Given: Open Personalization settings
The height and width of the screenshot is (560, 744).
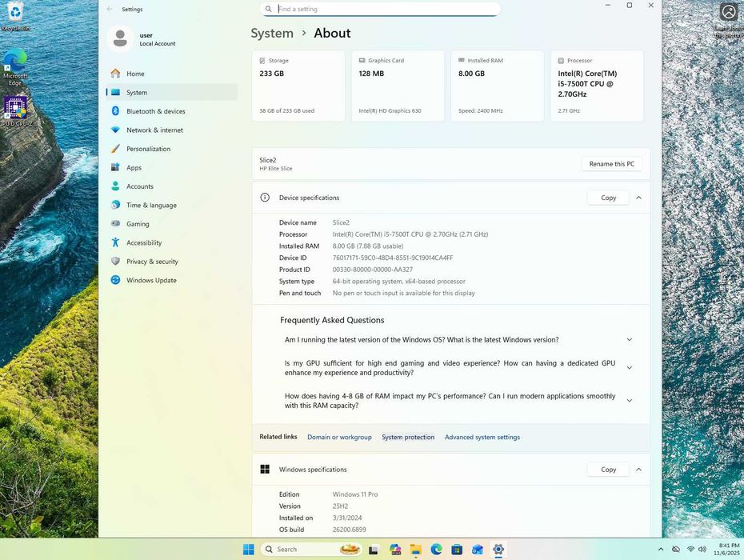Looking at the screenshot, I should tap(172, 149).
